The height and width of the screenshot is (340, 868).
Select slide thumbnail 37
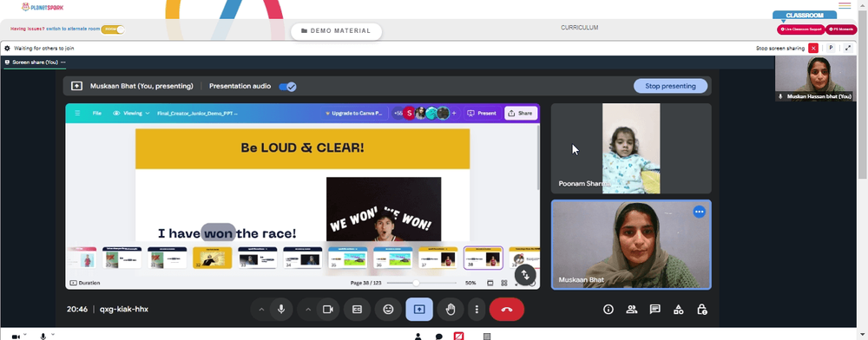(x=437, y=258)
